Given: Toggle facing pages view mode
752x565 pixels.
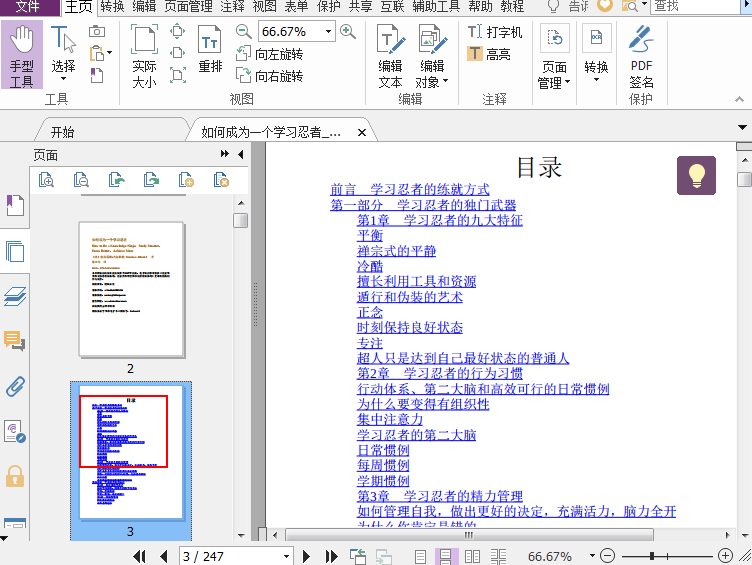Looking at the screenshot, I should [x=472, y=556].
